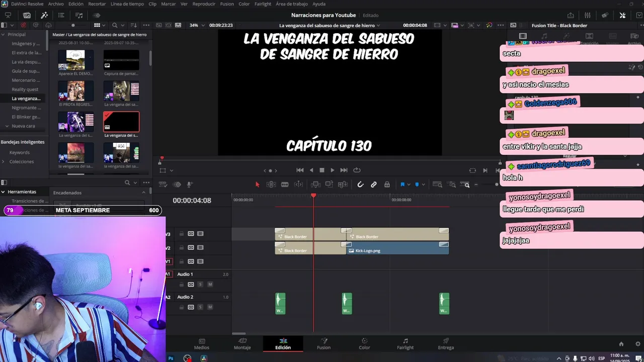Select the Nigromante bin
The height and width of the screenshot is (362, 644).
[27, 108]
